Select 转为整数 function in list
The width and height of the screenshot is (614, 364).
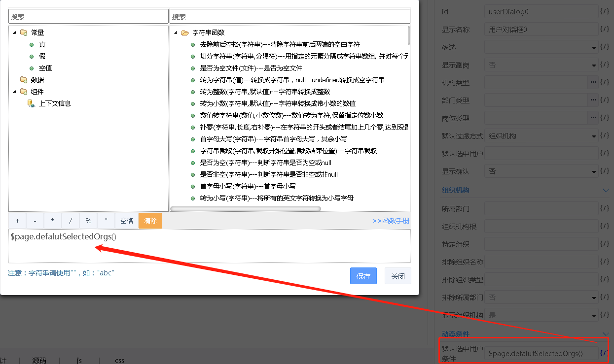click(265, 92)
